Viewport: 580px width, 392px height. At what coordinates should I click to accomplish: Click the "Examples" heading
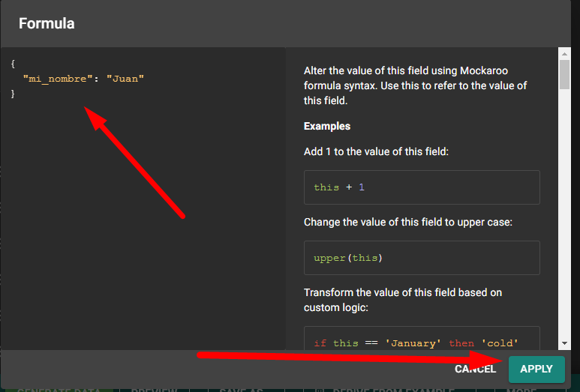tap(327, 126)
